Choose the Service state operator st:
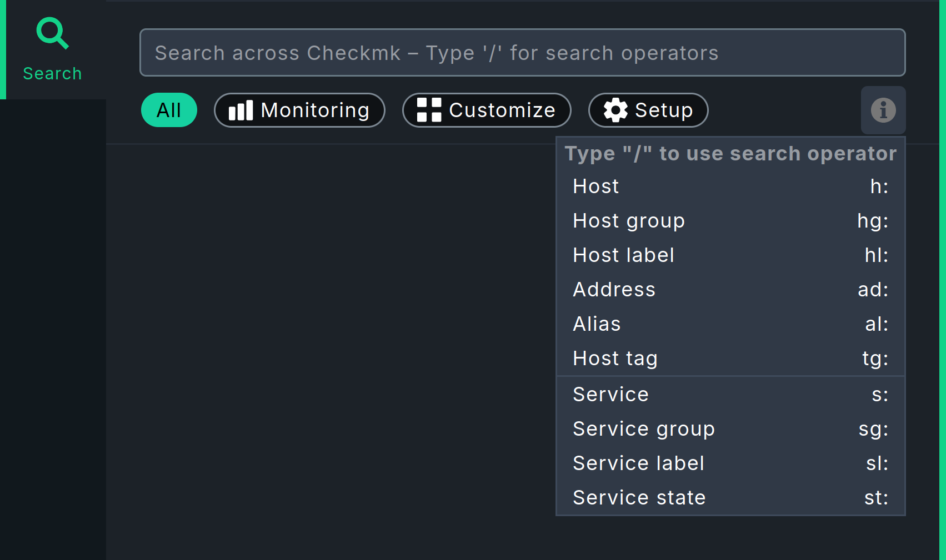Screen dimensions: 946x560 [x=730, y=498]
